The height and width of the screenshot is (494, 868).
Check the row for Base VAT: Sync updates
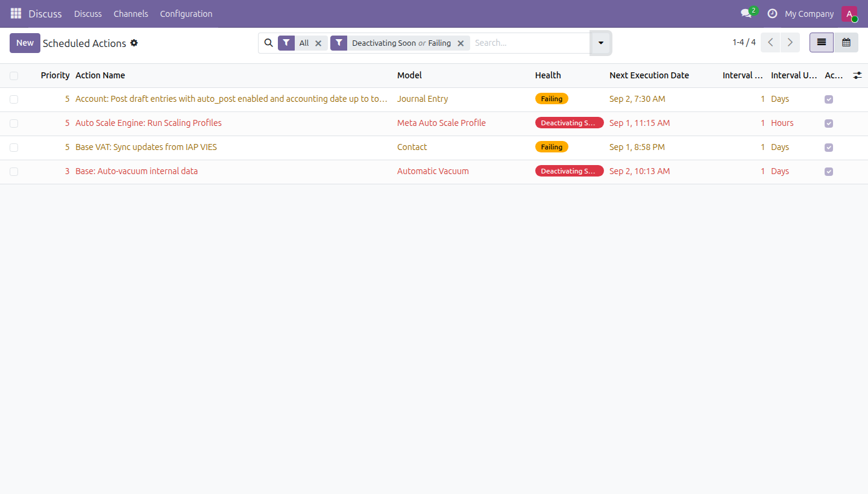(14, 148)
